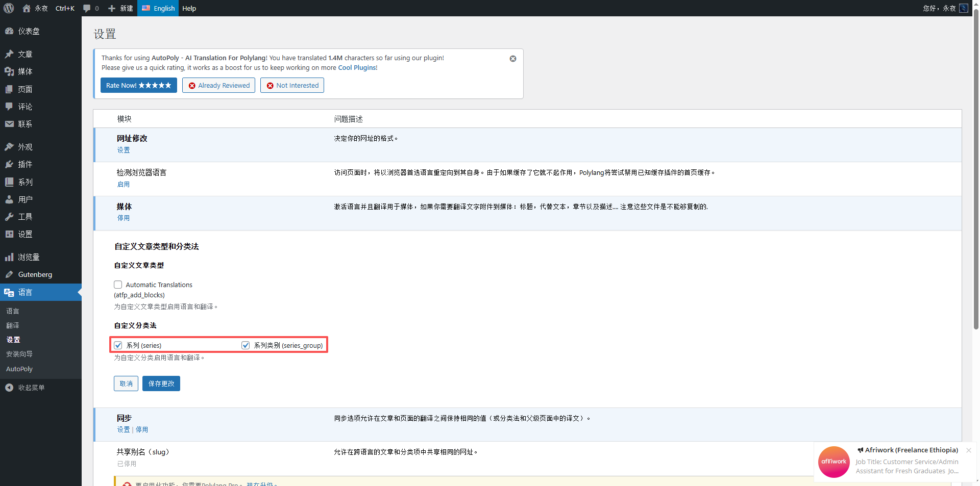Click Not Interested button
980x486 pixels.
292,85
